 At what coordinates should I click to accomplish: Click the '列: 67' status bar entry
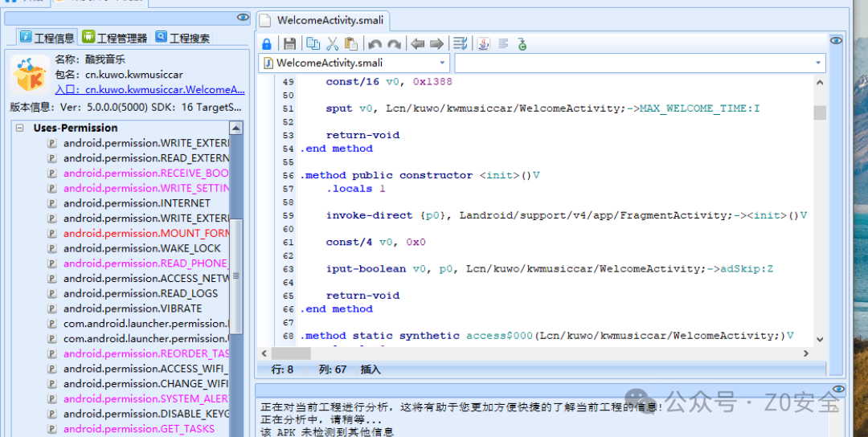click(333, 369)
